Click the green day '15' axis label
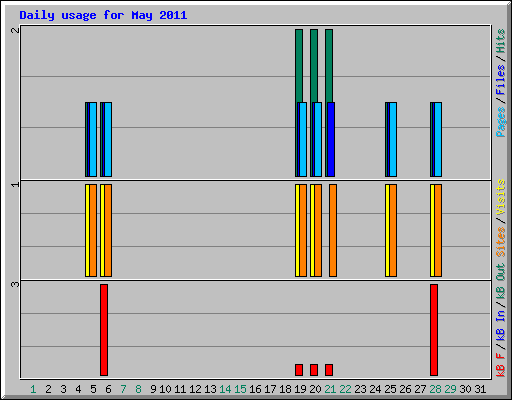This screenshot has width=512, height=400. click(240, 389)
